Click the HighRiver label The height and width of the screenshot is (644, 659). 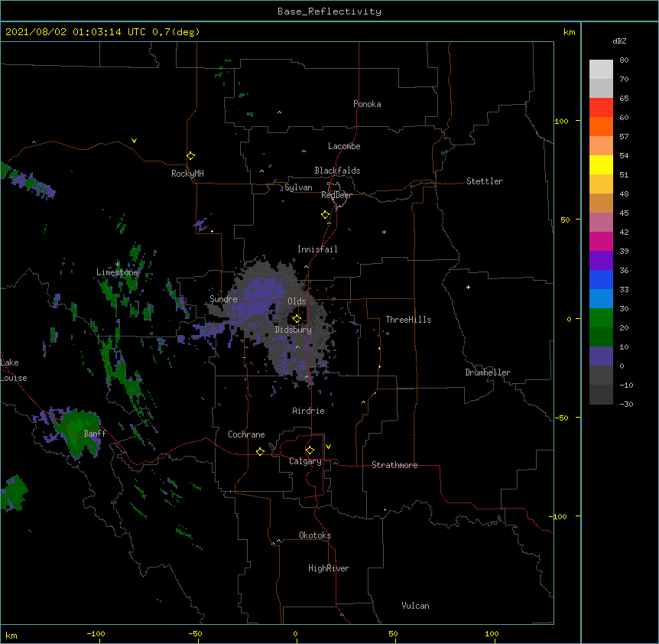(329, 568)
